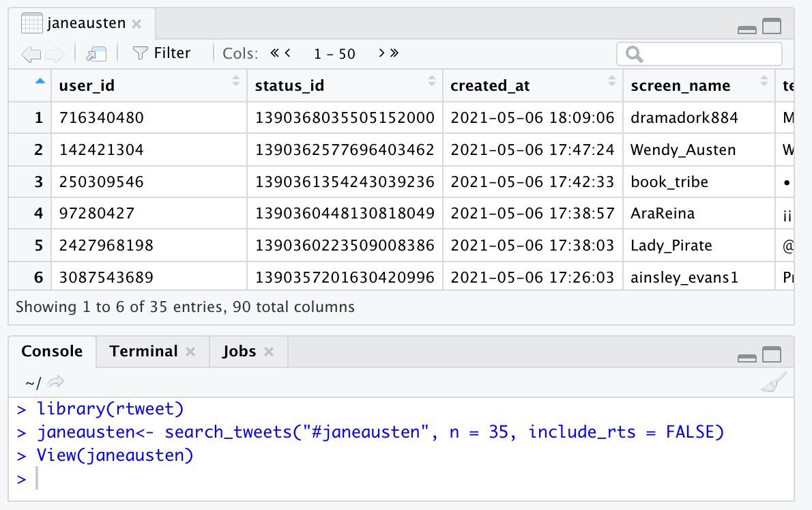Viewport: 812px width, 510px height.
Task: Select cell with user_id 2427968198
Action: [149, 245]
